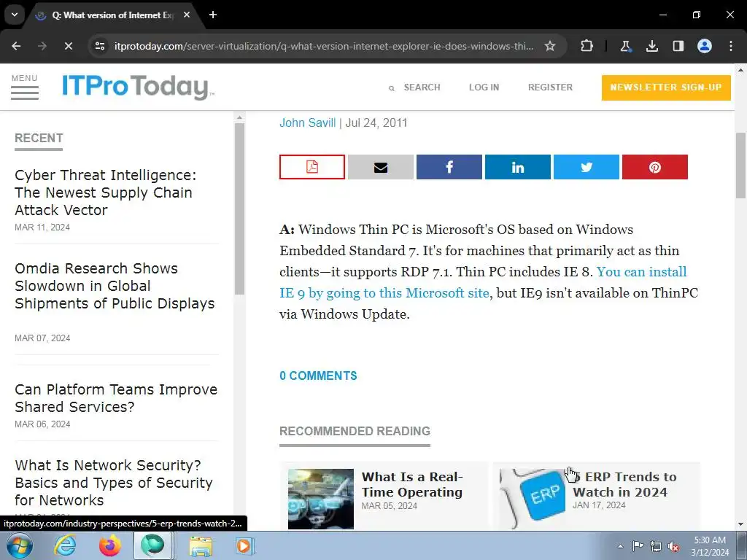Viewport: 747px width, 560px height.
Task: Open a new browser tab
Action: 213,15
